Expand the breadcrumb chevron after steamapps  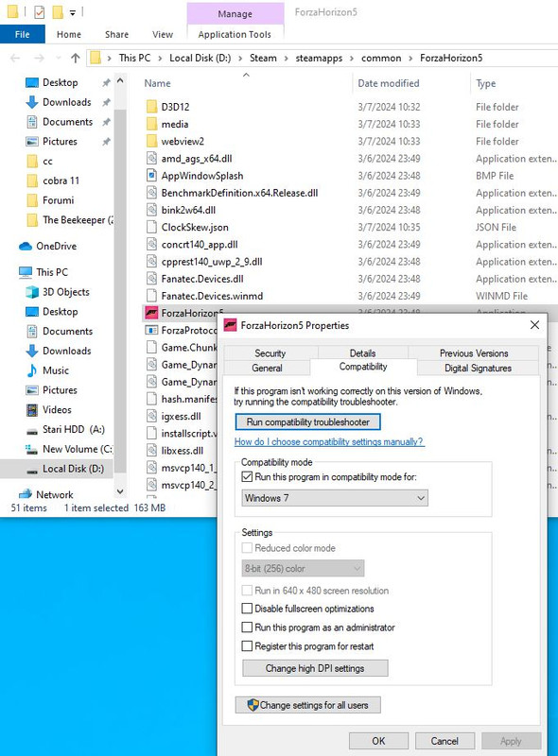(x=352, y=59)
